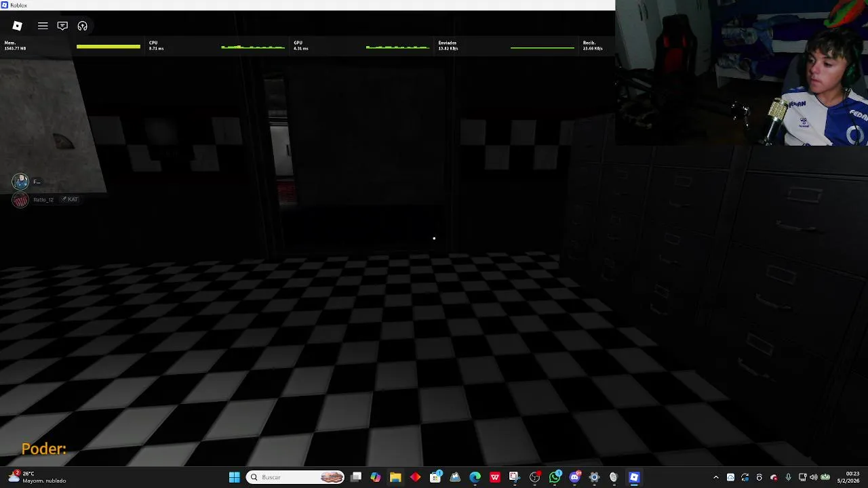The height and width of the screenshot is (488, 868).
Task: Expand hidden system tray icons
Action: [715, 477]
